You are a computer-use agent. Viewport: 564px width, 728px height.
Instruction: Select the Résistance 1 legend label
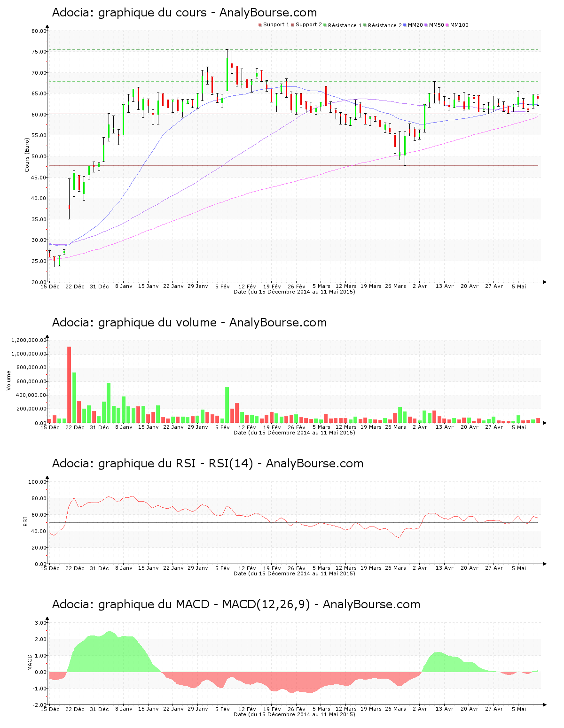(345, 25)
